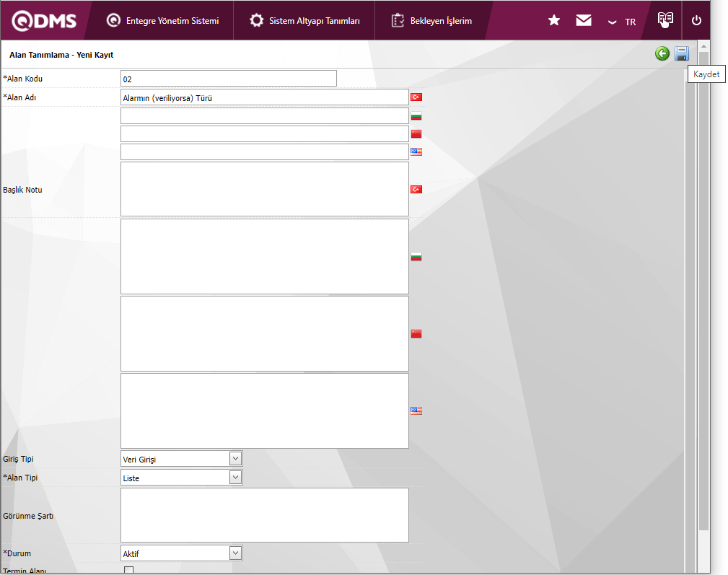This screenshot has height=575, width=728.
Task: Click the Kaydet floppy disk icon
Action: [x=682, y=53]
